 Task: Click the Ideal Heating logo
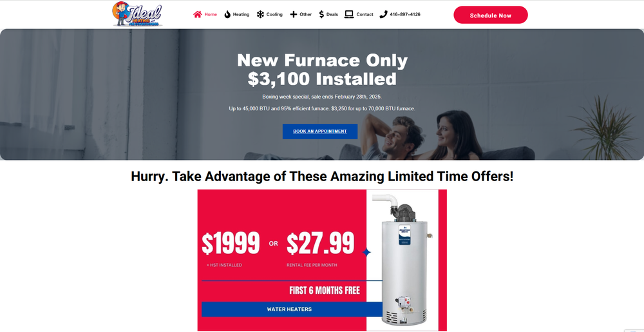pos(138,14)
